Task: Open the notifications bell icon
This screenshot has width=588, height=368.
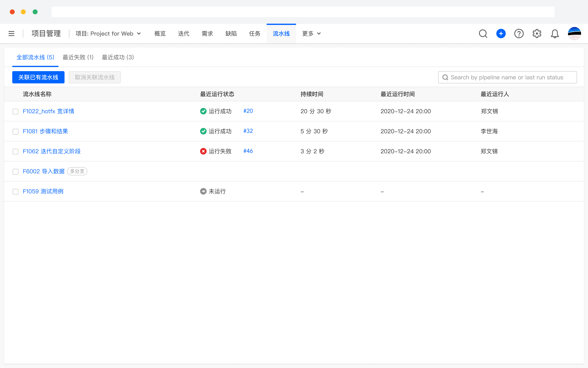Action: (x=555, y=34)
